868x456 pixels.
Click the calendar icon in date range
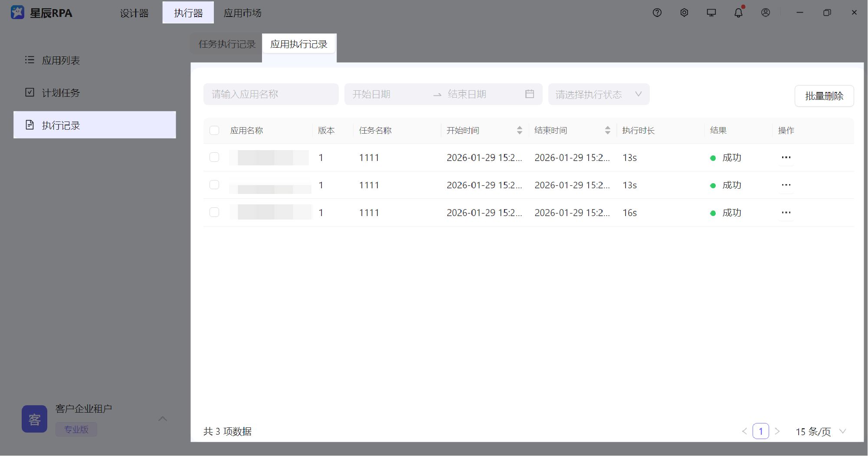click(529, 94)
